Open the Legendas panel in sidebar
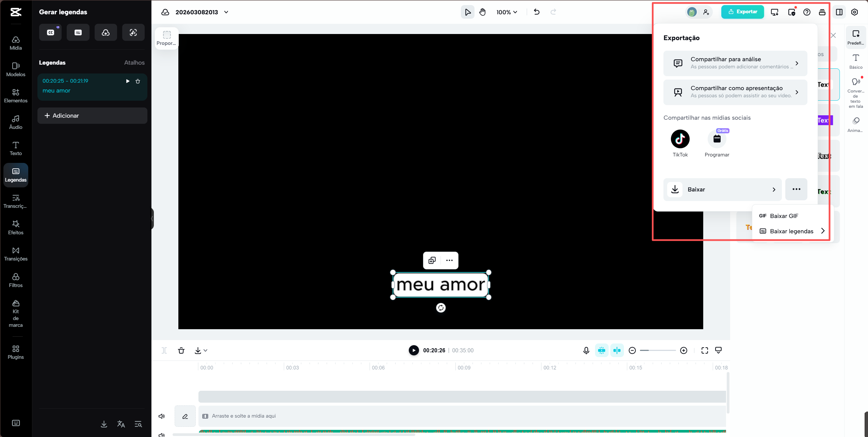The image size is (868, 437). [15, 175]
